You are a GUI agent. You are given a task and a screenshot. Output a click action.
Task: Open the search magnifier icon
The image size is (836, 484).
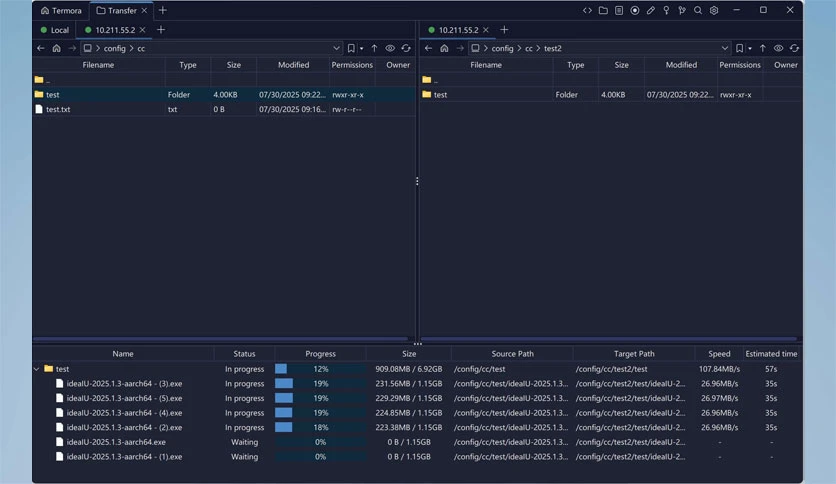(x=698, y=10)
